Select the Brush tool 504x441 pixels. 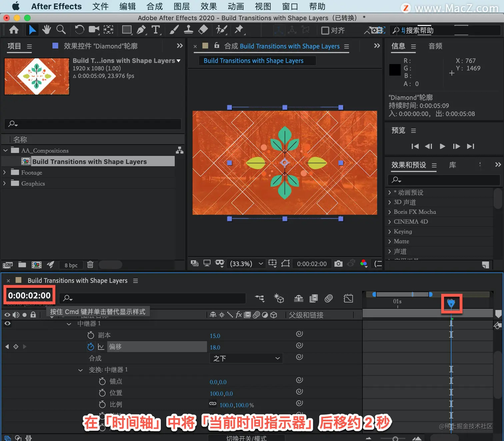pyautogui.click(x=174, y=30)
